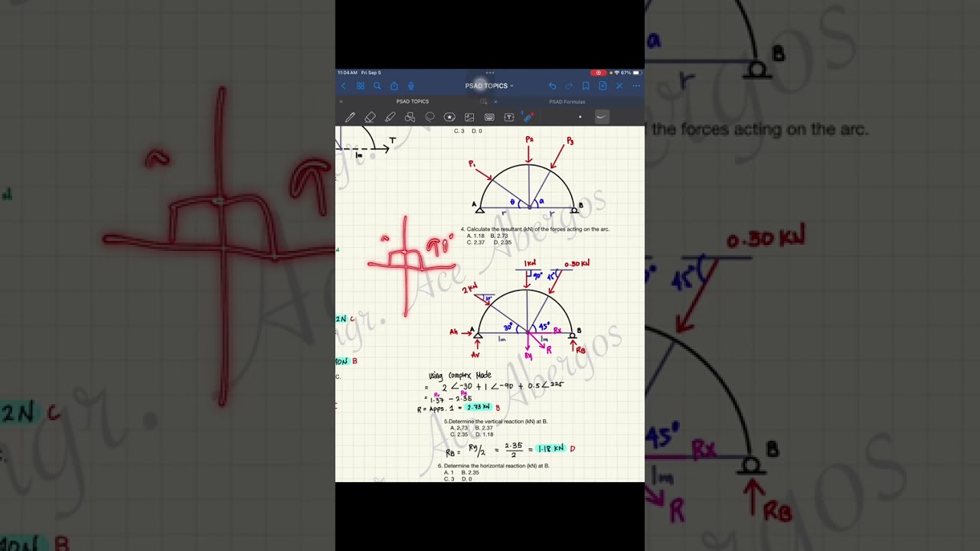Open the search magnifier
Image resolution: width=980 pixels, height=551 pixels.
point(377,86)
